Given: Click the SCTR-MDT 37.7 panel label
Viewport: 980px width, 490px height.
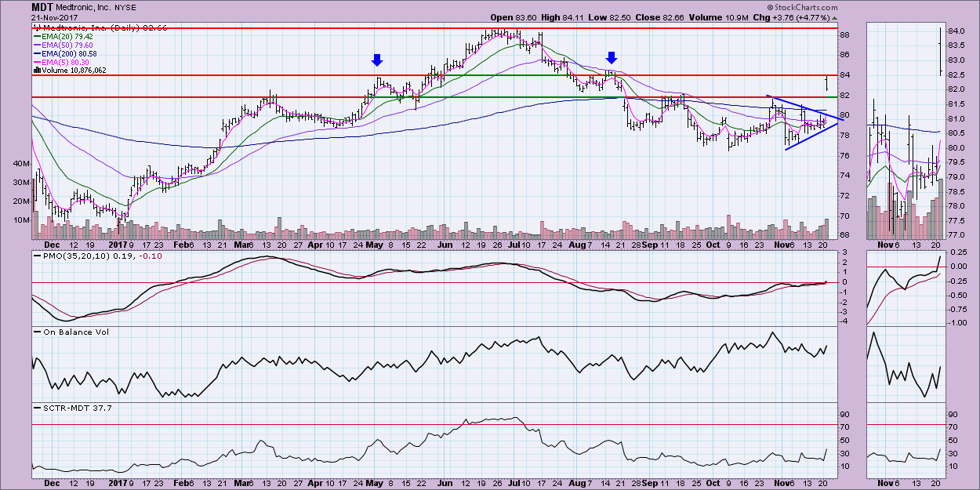Looking at the screenshot, I should [71, 408].
